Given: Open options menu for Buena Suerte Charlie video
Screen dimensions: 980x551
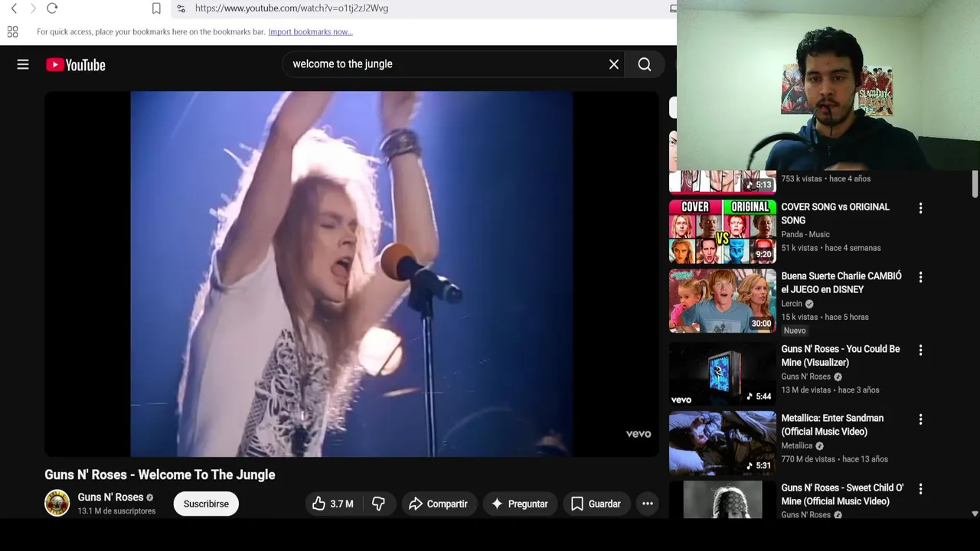Looking at the screenshot, I should point(920,277).
